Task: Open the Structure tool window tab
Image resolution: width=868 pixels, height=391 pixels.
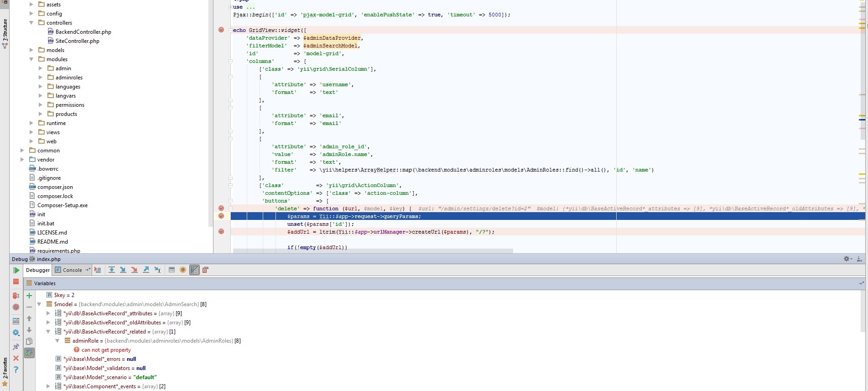Action: pos(5,32)
